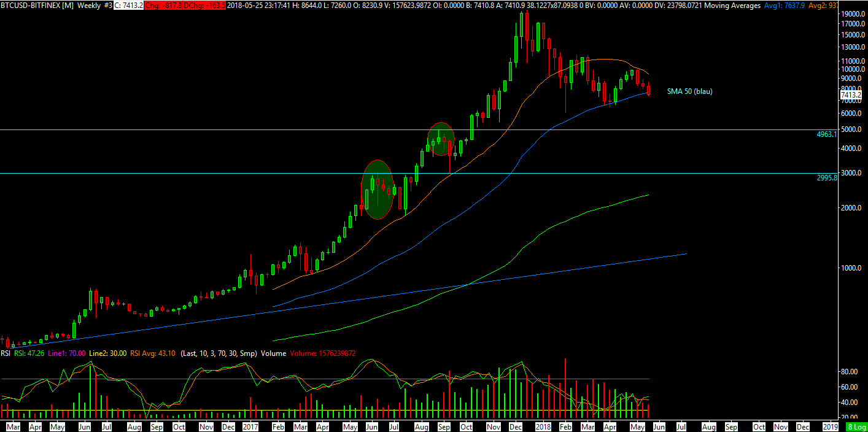Click the 10000.0 price axis label
Viewport: 868px width, 432px height.
[853, 69]
